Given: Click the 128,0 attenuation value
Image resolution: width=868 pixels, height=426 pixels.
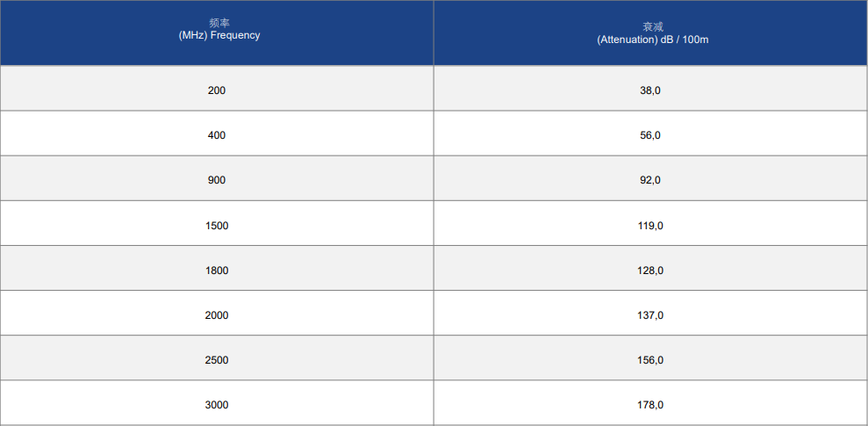Looking at the screenshot, I should [x=650, y=271].
